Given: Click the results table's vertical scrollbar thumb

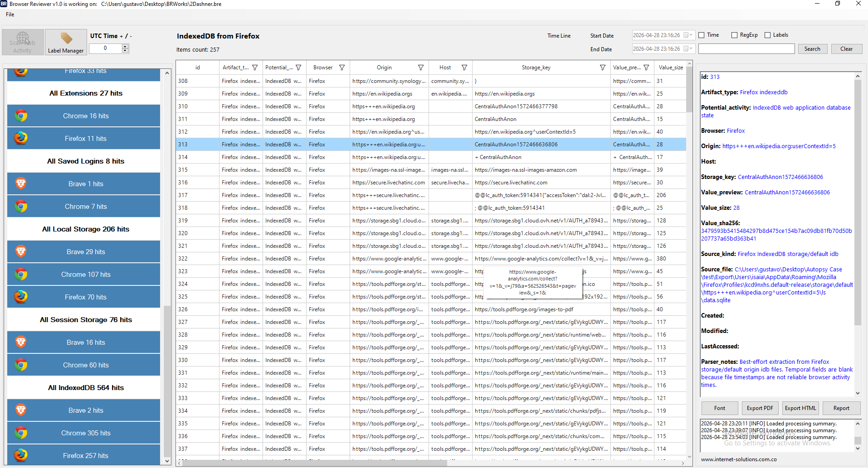Looking at the screenshot, I should [690, 90].
